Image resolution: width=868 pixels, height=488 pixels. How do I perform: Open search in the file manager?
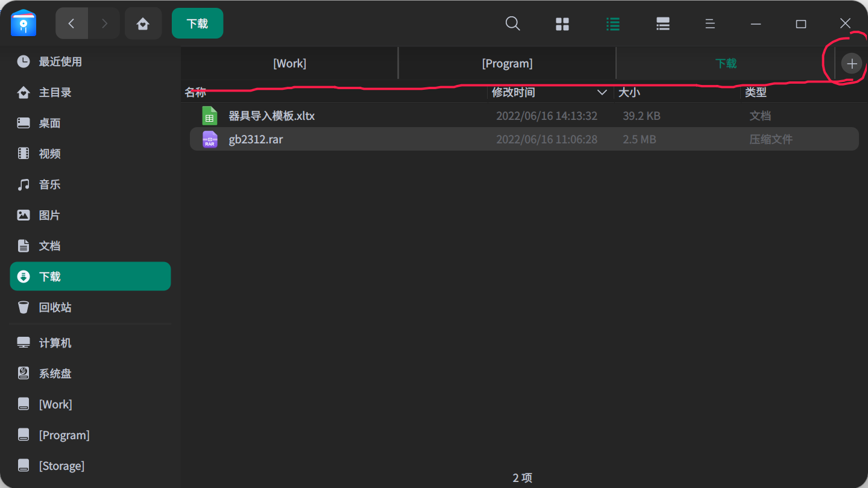(x=512, y=23)
